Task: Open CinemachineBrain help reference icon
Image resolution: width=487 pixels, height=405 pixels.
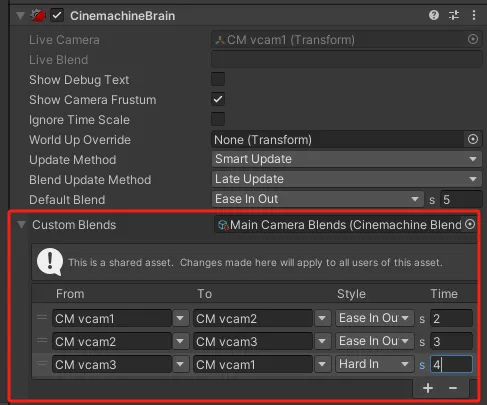Action: [434, 15]
